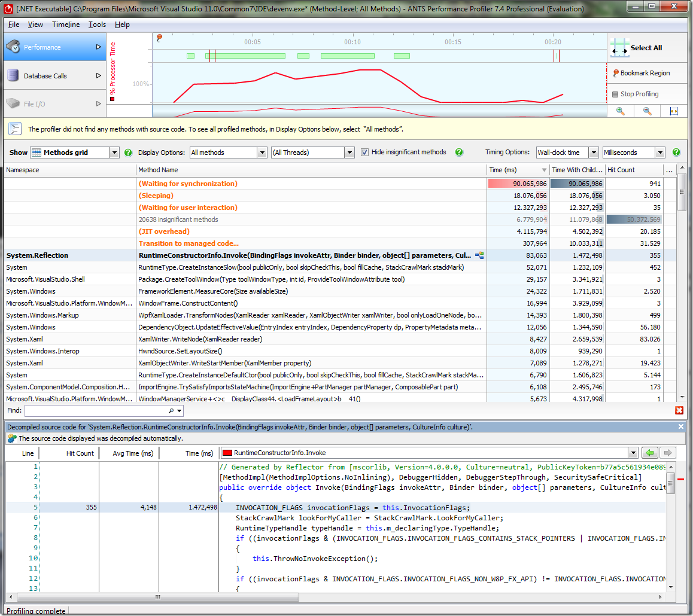The image size is (693, 616).
Task: Click the ANTS Profiler title bar icon
Action: tap(8, 8)
